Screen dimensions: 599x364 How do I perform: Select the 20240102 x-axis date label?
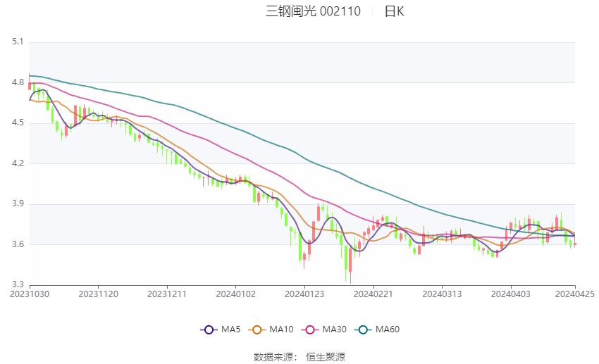(x=235, y=294)
